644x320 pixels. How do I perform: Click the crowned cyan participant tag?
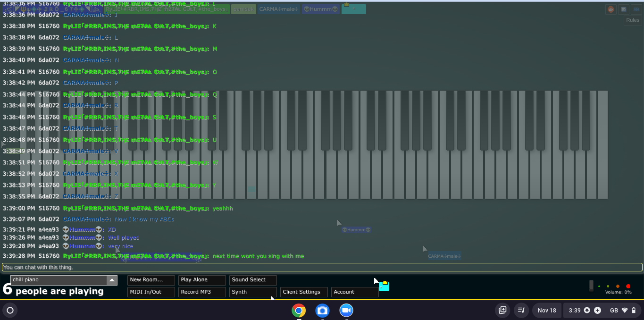point(354,9)
